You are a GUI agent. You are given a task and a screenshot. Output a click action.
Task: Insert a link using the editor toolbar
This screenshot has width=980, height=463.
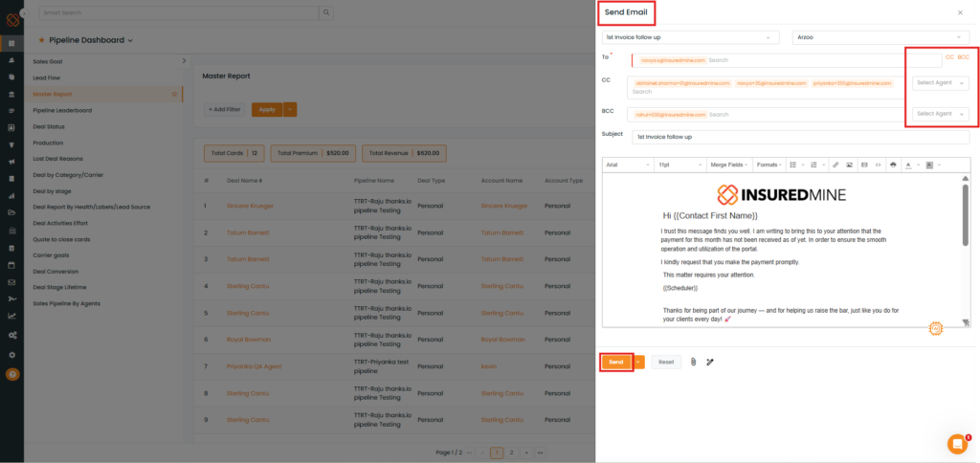point(835,165)
